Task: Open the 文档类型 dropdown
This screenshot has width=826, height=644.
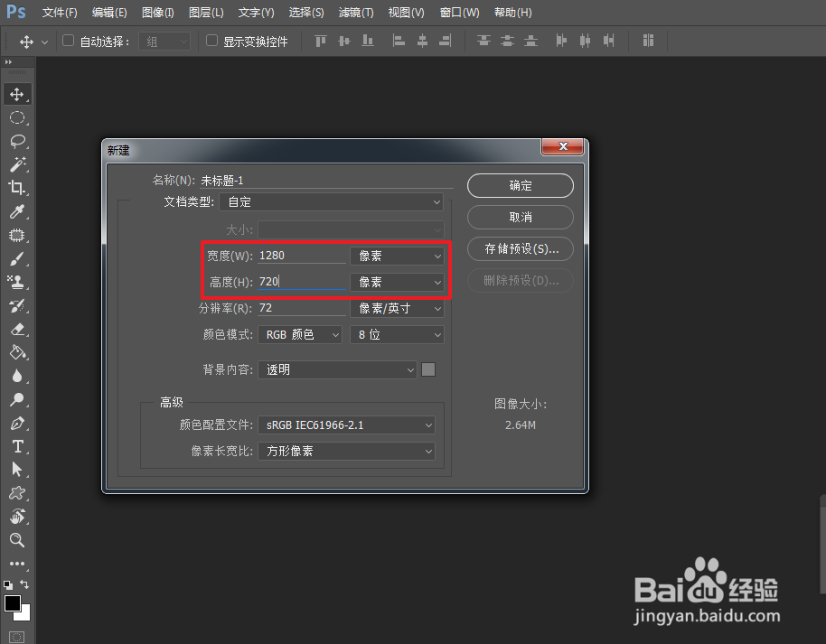Action: [331, 201]
